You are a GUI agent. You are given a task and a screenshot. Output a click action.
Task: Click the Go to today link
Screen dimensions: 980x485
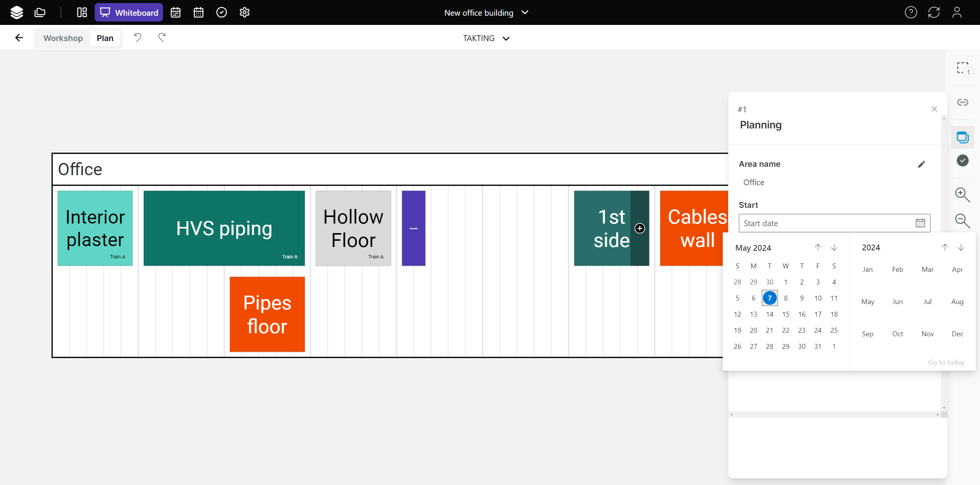coord(946,362)
